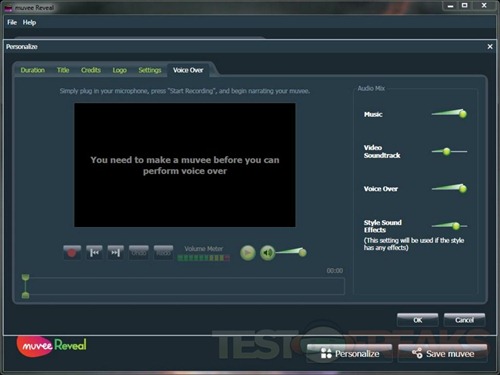Mute preview using speaker icon
Screen dimensions: 500x375
(x=267, y=253)
